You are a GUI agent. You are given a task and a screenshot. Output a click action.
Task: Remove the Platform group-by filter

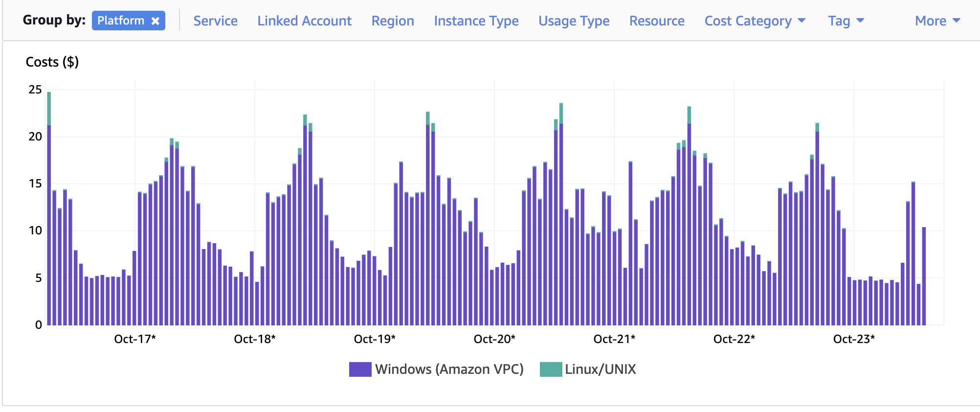click(156, 21)
